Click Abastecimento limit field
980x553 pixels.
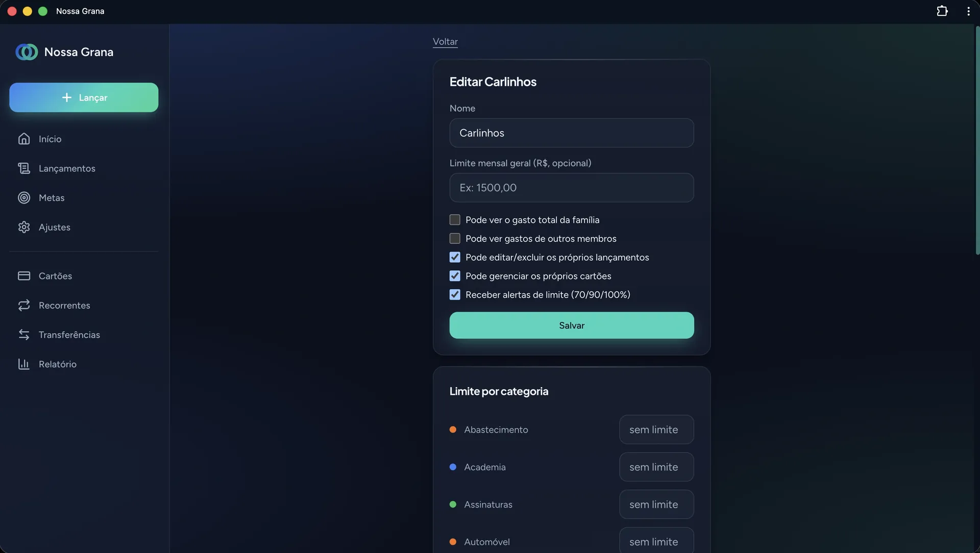(x=656, y=430)
